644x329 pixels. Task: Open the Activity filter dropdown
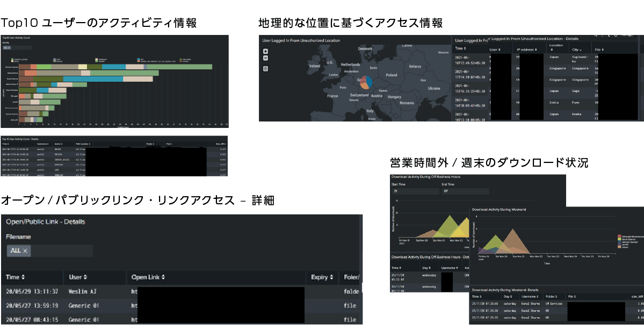pos(8,48)
